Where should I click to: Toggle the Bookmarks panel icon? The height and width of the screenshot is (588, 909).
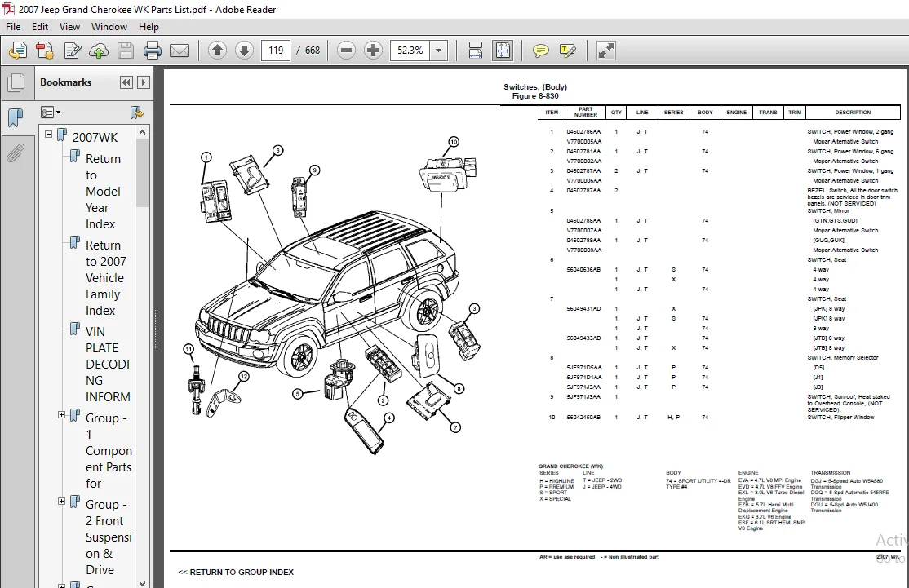pos(16,117)
